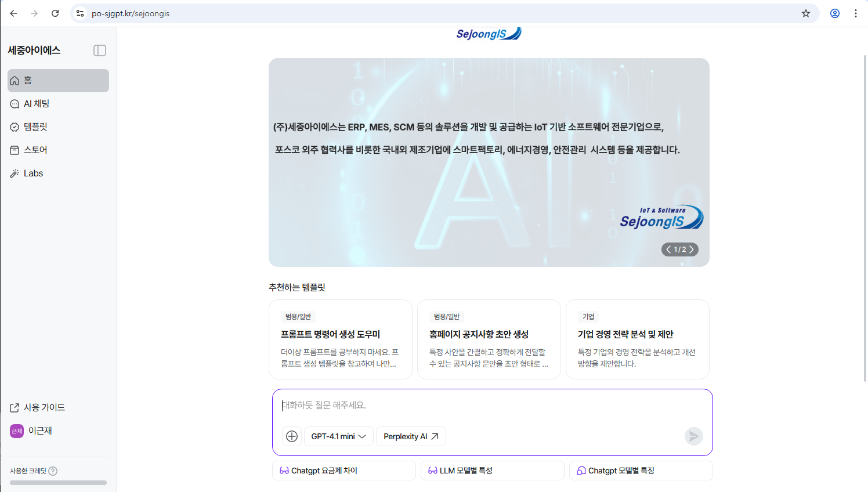Expand the GPT-4.1 mini model dropdown

click(x=339, y=436)
